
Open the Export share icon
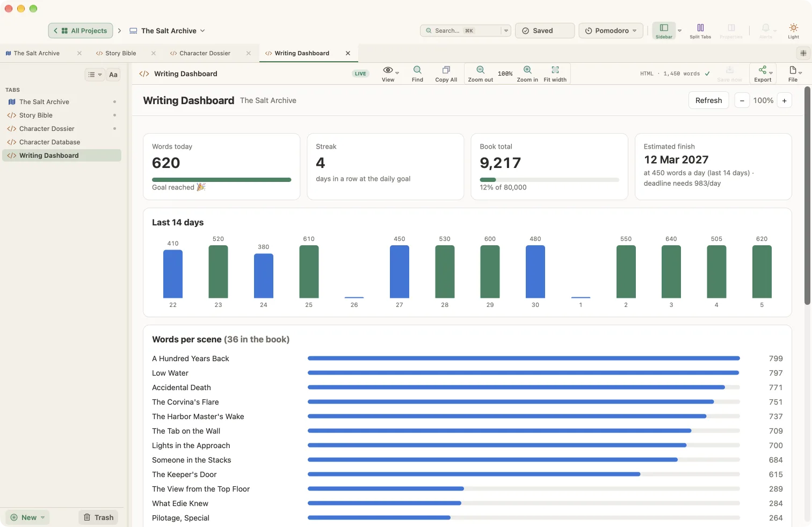[x=763, y=70]
